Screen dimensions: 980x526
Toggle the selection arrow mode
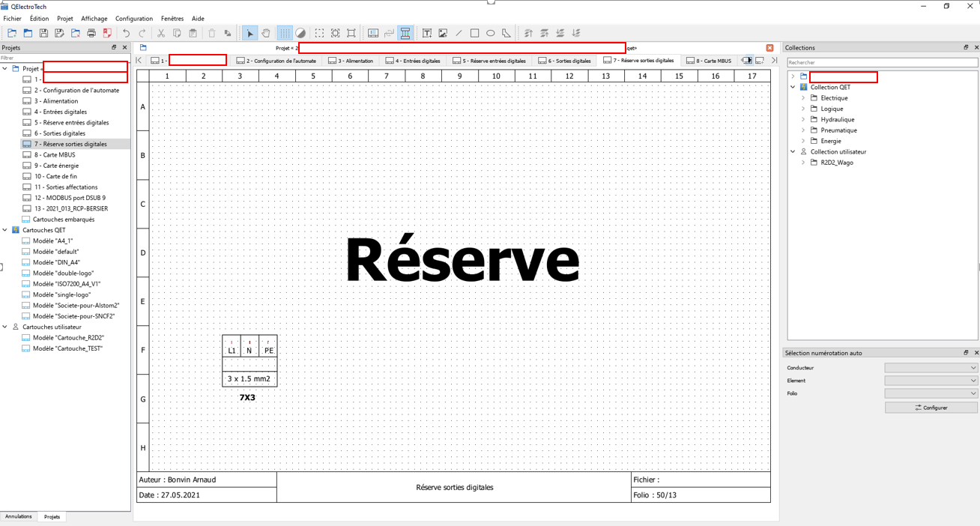click(250, 33)
